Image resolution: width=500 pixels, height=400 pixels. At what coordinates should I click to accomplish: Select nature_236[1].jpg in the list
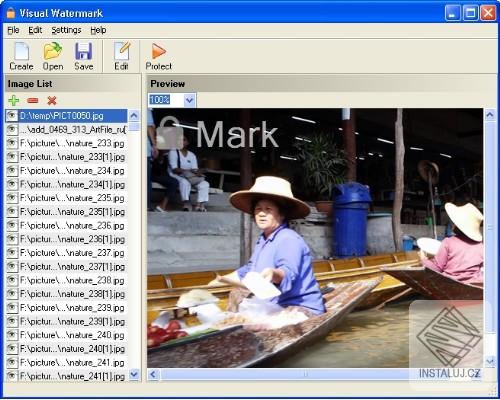coord(66,239)
